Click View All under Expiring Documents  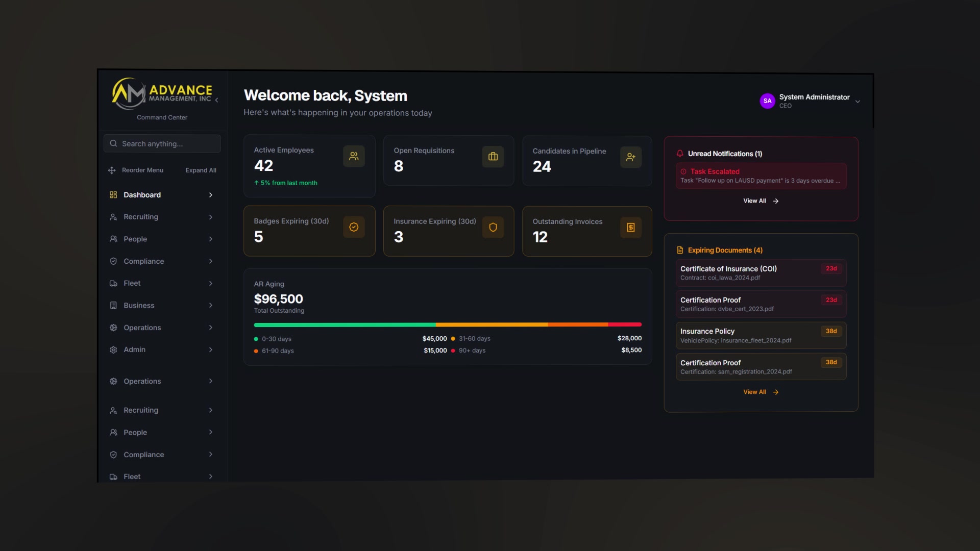[761, 392]
